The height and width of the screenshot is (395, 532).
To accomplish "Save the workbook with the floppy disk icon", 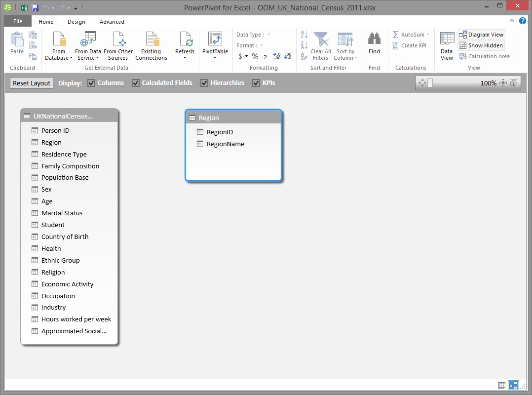I will tap(35, 7).
